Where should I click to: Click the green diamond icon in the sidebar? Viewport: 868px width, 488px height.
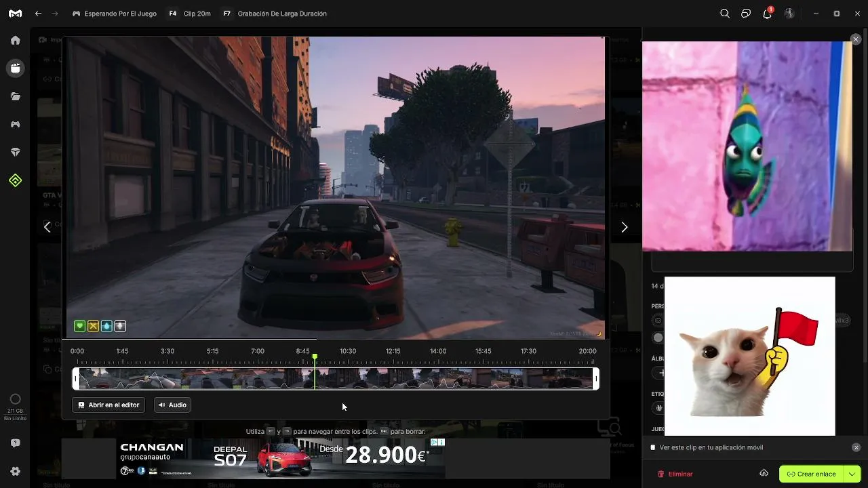pos(15,180)
